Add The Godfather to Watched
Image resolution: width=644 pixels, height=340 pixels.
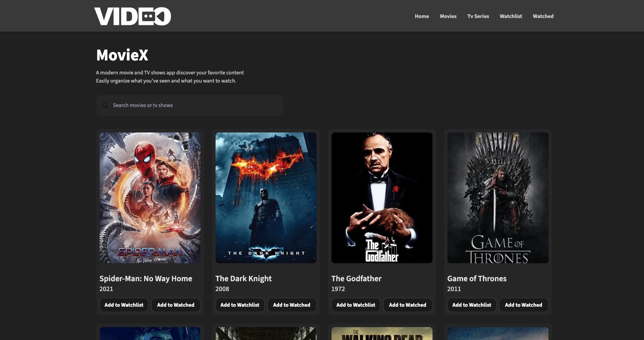(x=408, y=305)
